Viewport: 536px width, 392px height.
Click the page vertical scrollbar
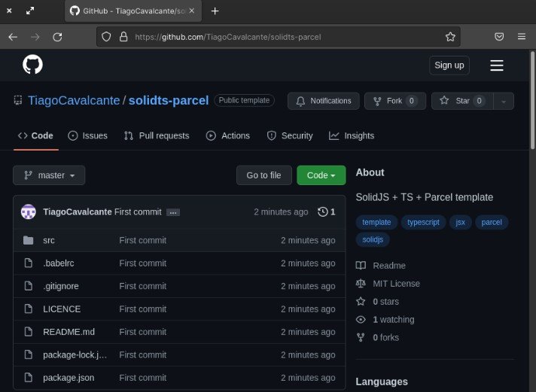pyautogui.click(x=532, y=100)
